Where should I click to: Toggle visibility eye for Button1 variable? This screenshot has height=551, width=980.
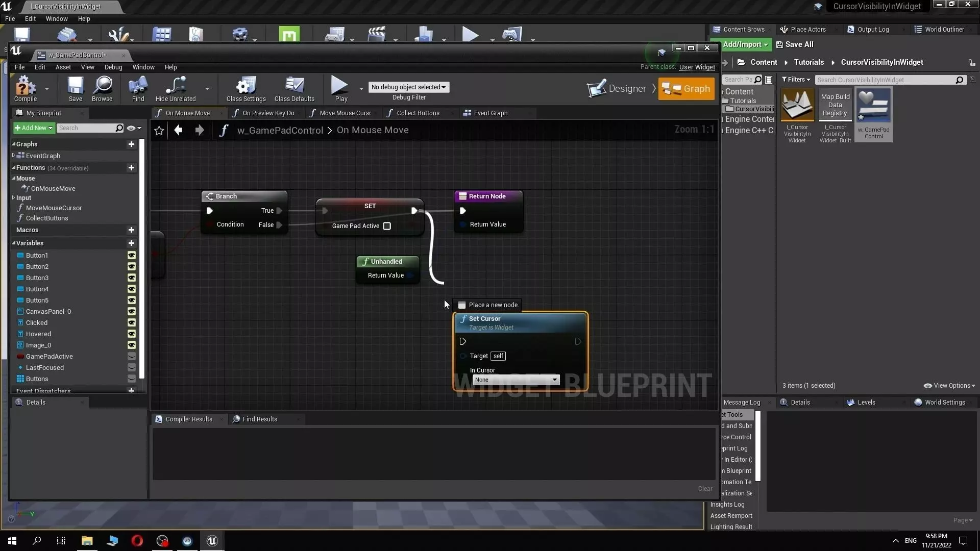pos(132,255)
